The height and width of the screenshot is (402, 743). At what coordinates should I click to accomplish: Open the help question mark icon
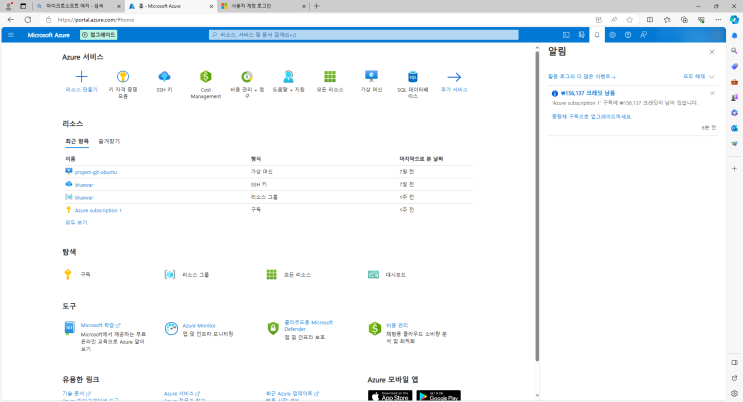click(x=628, y=35)
